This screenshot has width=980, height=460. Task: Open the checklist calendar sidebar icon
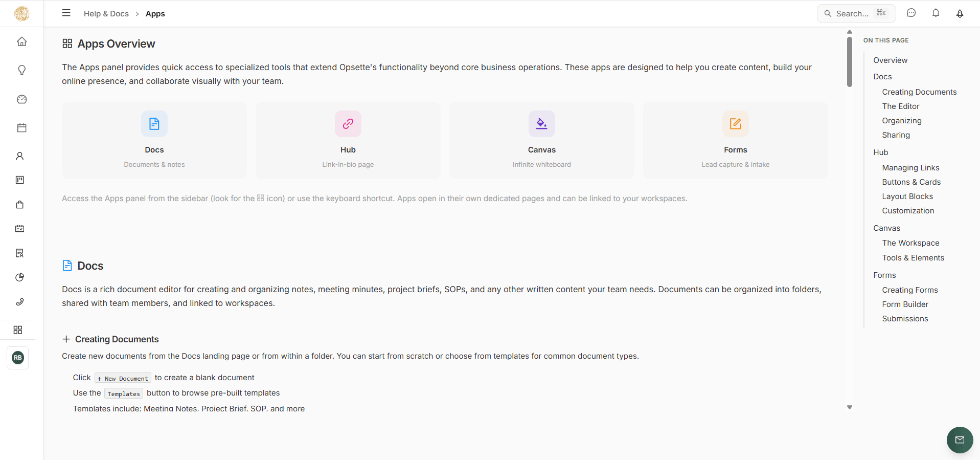point(20,229)
